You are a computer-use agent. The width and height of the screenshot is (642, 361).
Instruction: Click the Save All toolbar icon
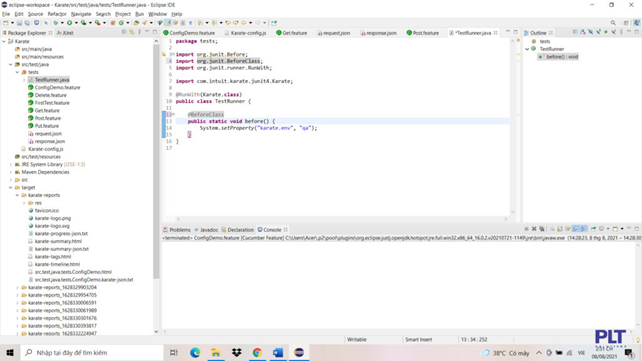click(27, 23)
